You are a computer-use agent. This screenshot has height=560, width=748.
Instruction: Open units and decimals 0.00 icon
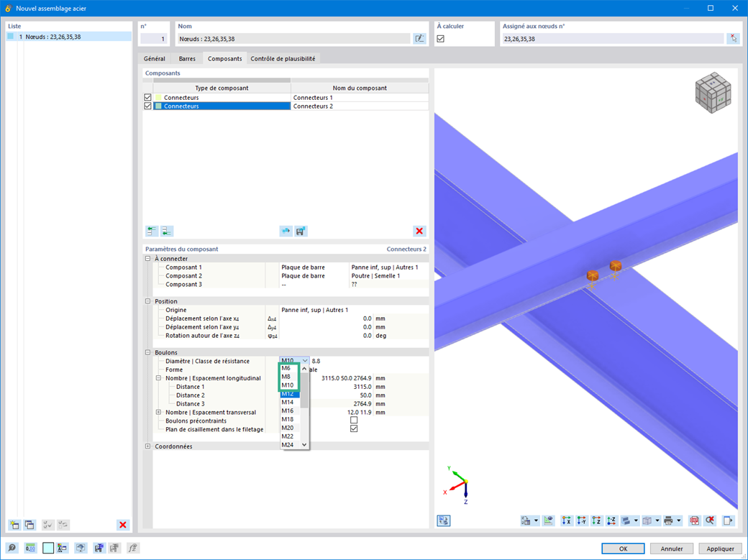(x=30, y=548)
